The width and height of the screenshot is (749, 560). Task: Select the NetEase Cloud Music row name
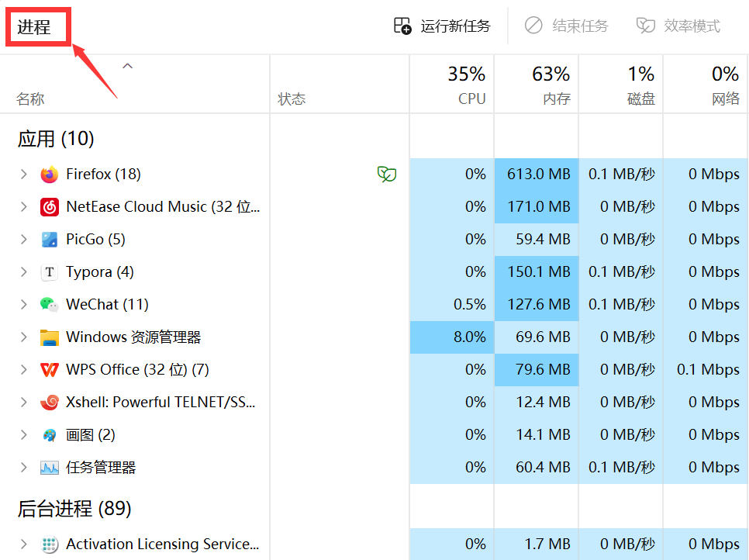click(163, 206)
